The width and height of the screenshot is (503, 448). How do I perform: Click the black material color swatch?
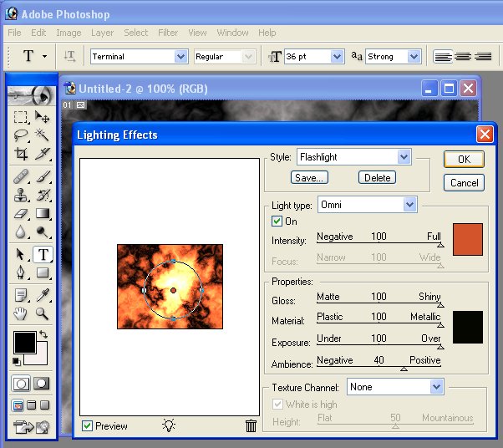468,327
